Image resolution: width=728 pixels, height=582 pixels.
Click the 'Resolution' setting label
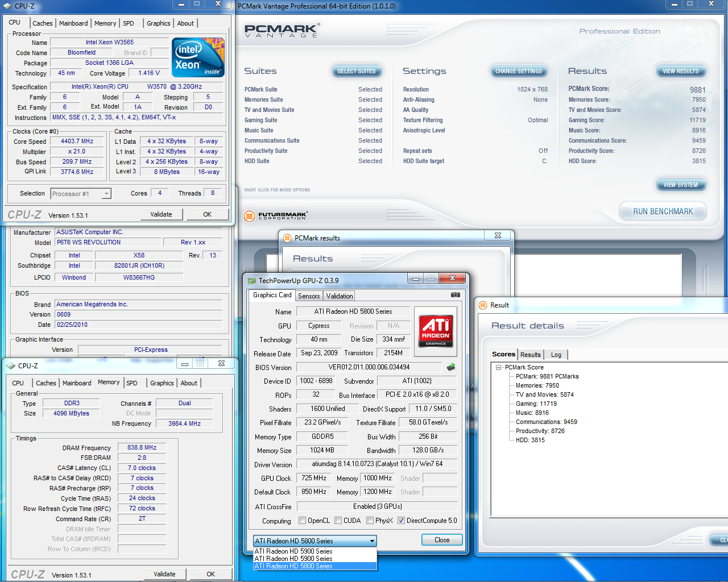[416, 89]
